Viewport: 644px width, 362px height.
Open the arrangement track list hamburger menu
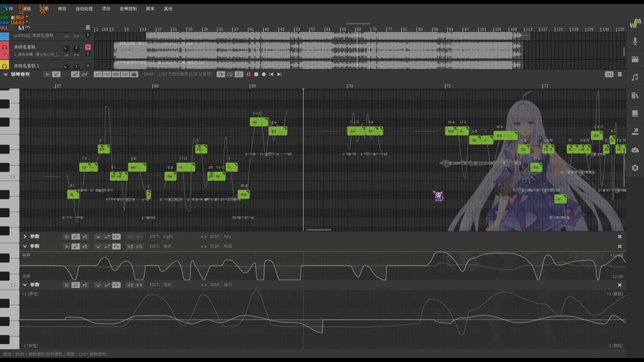tap(87, 27)
